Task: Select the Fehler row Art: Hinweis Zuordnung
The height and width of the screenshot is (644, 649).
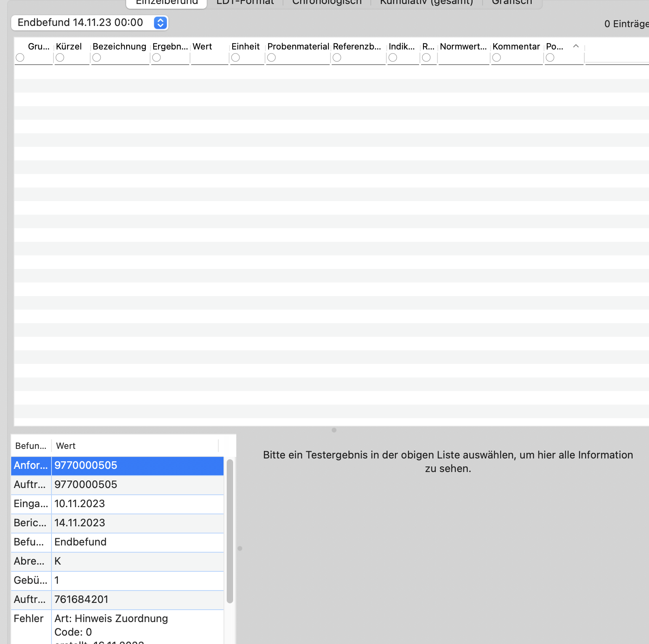Action: coord(117,627)
